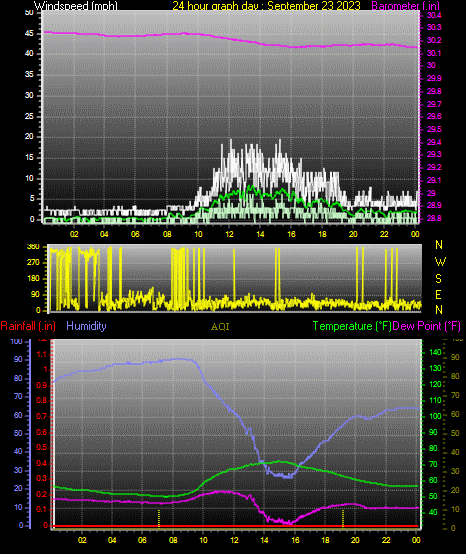Click the '28.8' barometer scale value

434,218
